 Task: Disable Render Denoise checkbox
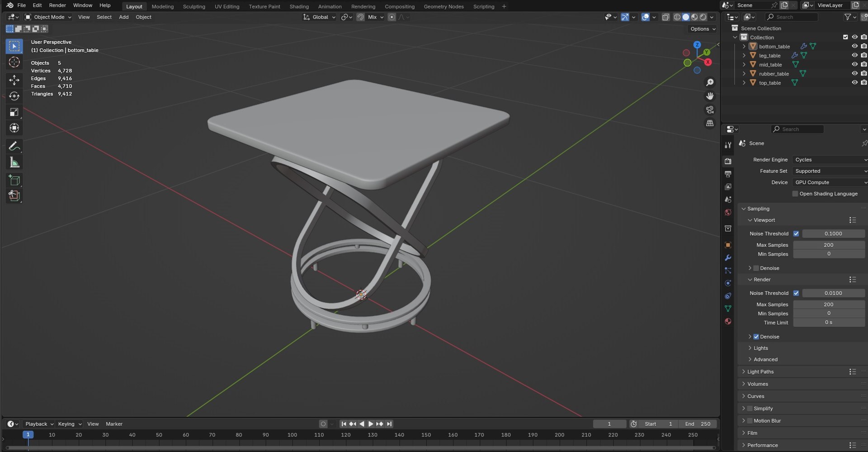coord(756,337)
